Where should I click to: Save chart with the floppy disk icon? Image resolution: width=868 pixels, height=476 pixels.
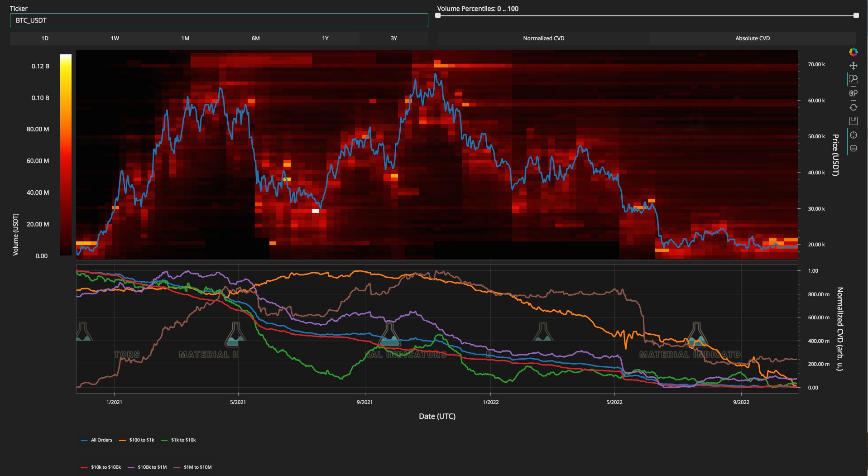coord(853,121)
